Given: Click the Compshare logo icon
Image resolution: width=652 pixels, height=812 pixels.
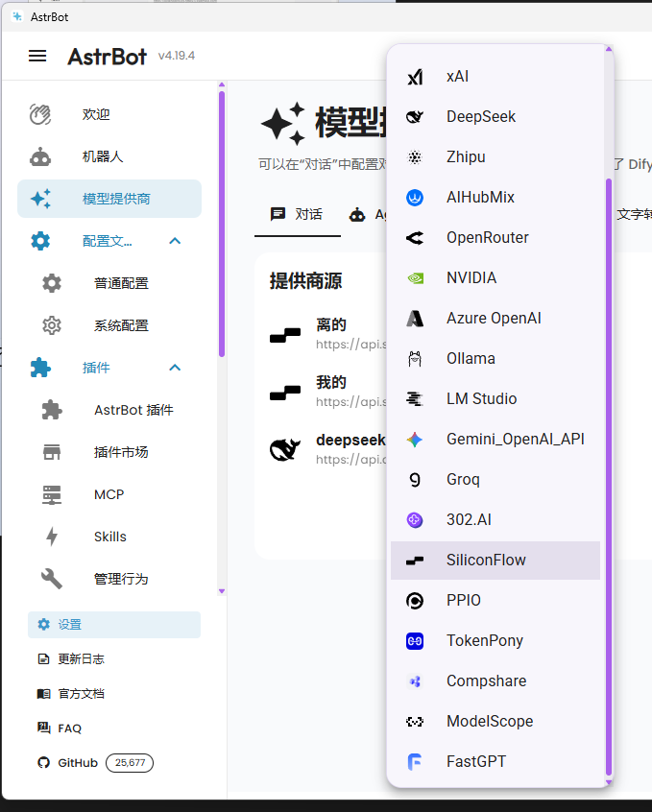Looking at the screenshot, I should point(415,681).
